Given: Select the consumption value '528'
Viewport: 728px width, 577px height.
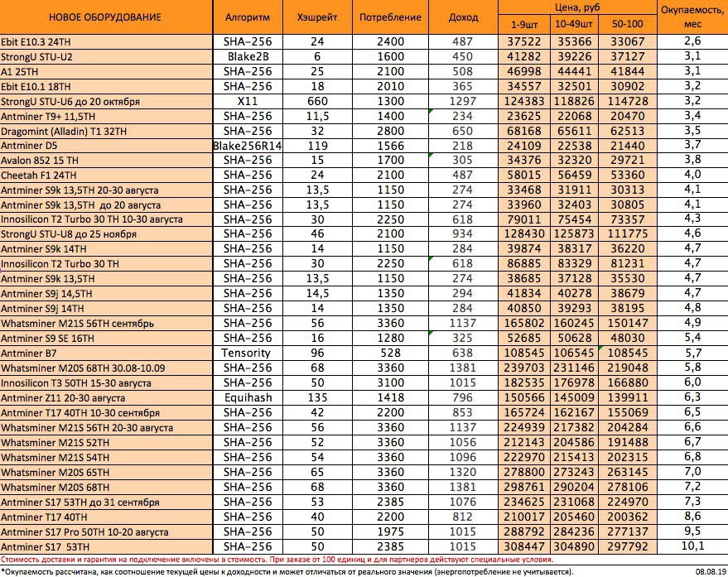Looking at the screenshot, I should point(390,353).
